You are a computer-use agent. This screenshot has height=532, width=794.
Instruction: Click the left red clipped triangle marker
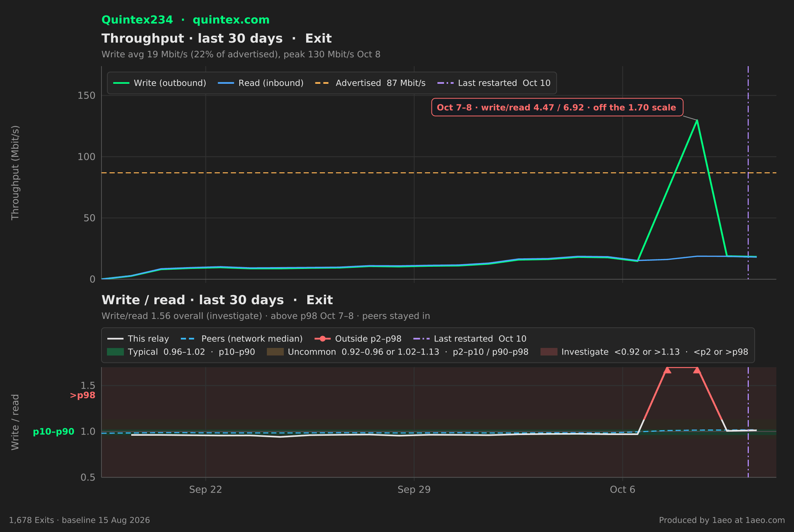pos(667,370)
